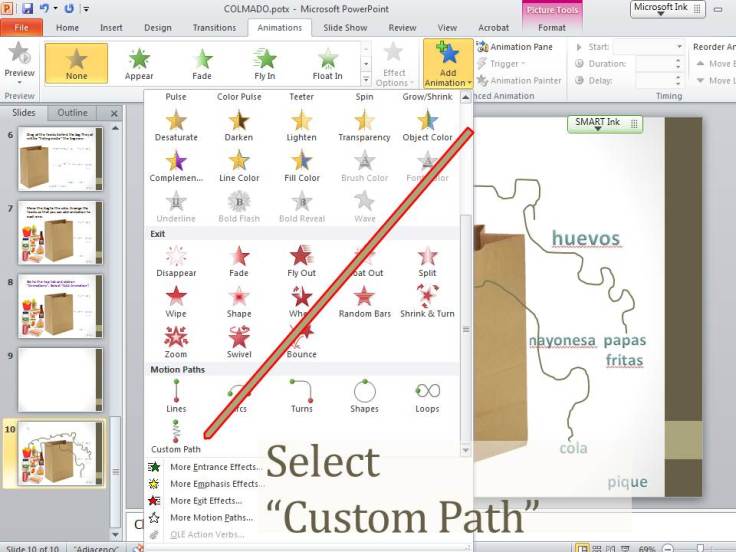Choose the Shape exit effect
The width and height of the screenshot is (736, 552).
click(239, 302)
